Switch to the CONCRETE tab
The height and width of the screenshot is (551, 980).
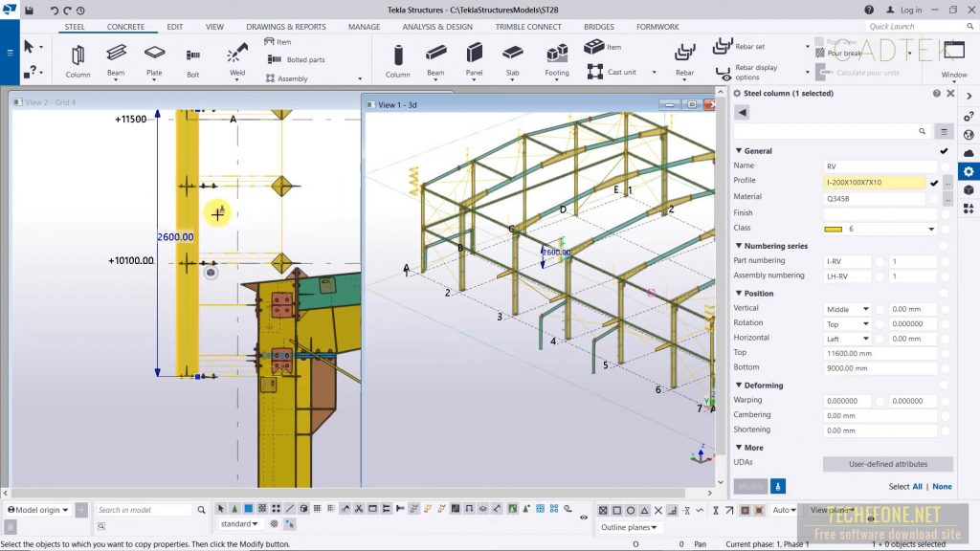[x=125, y=27]
